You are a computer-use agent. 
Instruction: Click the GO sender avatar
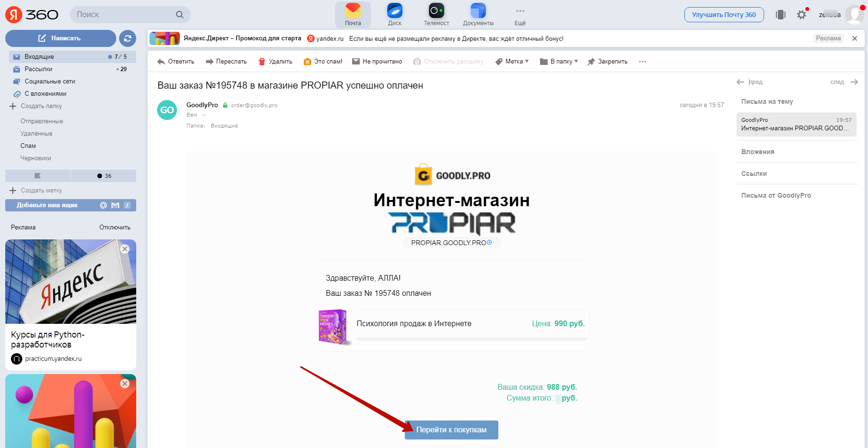click(x=167, y=110)
